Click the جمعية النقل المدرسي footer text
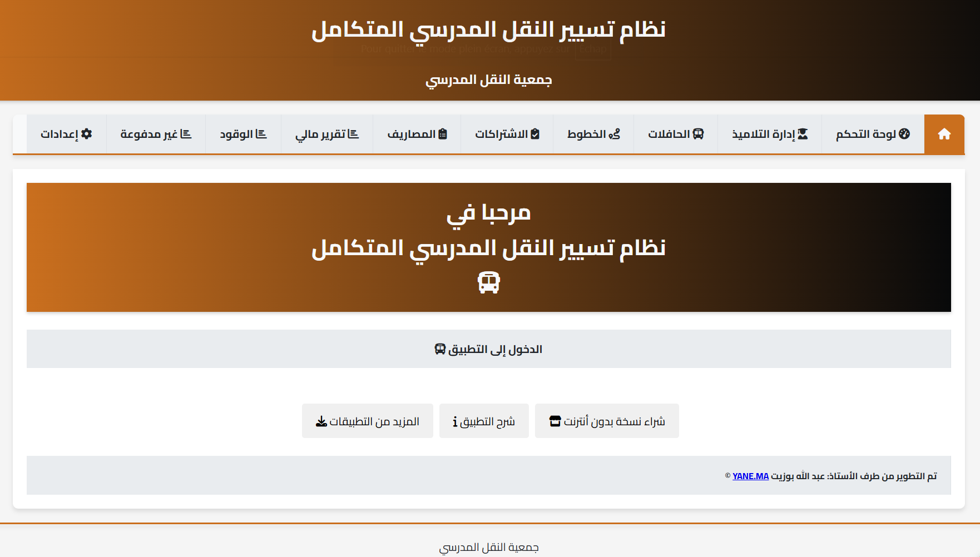 [489, 546]
